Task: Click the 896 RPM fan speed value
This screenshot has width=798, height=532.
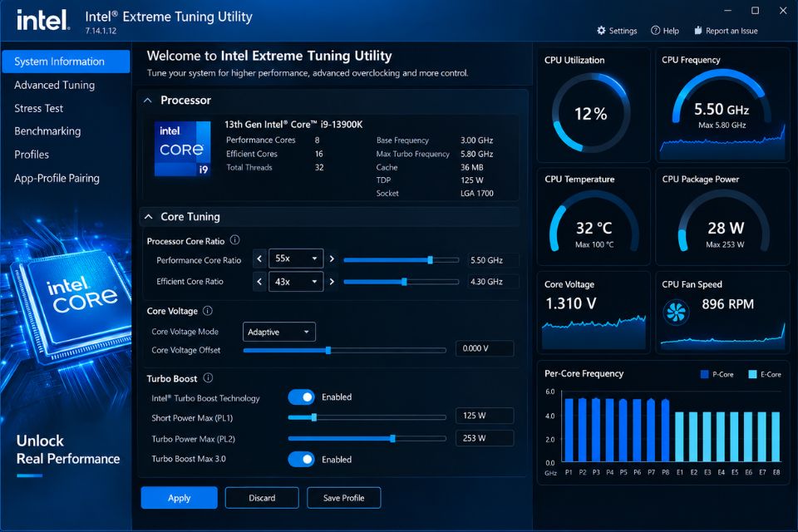Action: 727,304
